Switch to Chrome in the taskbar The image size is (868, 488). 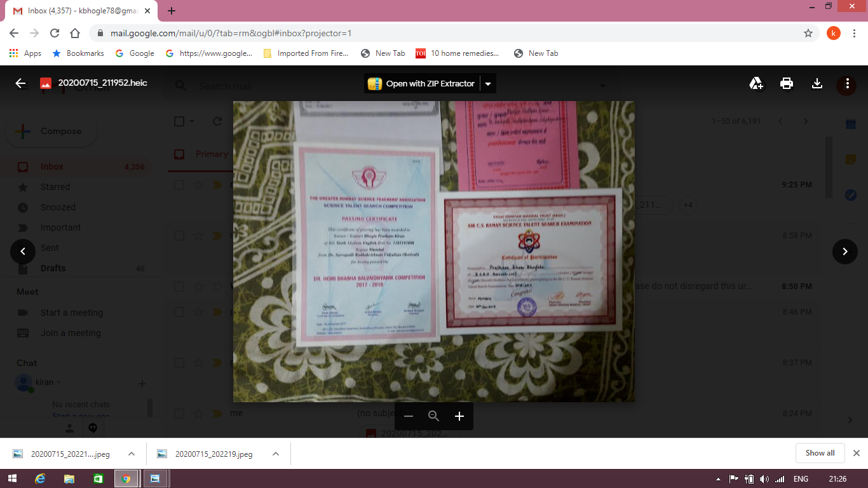coord(126,478)
